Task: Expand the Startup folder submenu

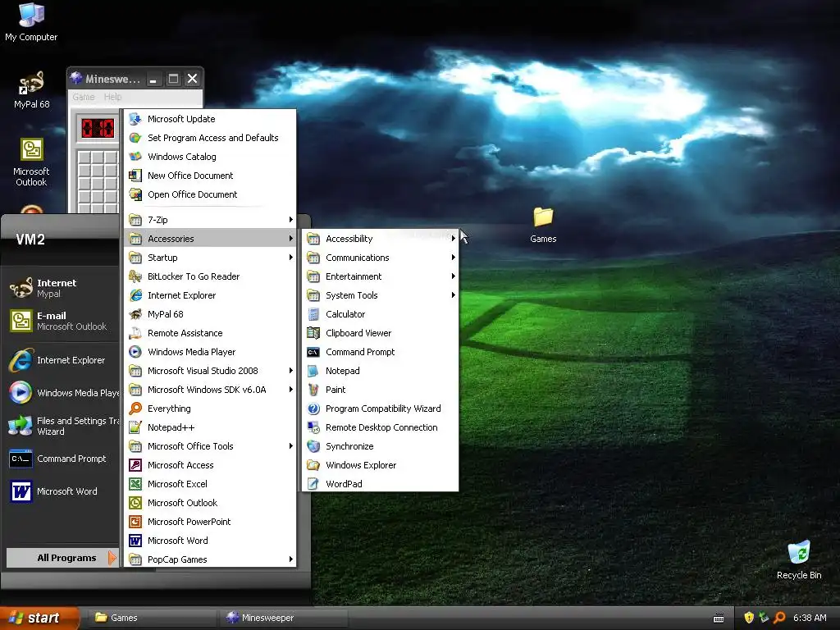Action: [x=210, y=258]
